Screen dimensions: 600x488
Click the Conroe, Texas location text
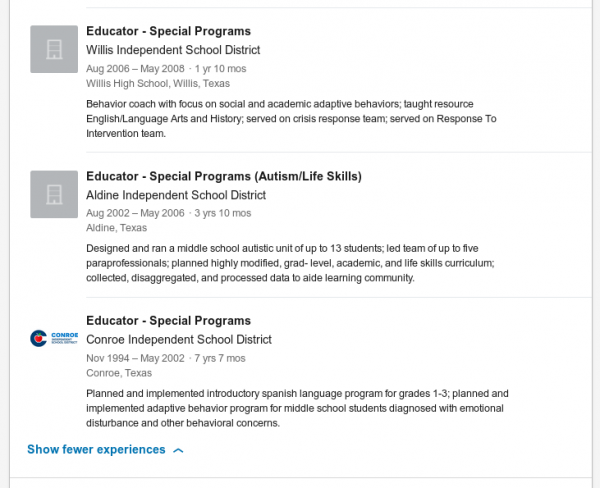tap(119, 373)
